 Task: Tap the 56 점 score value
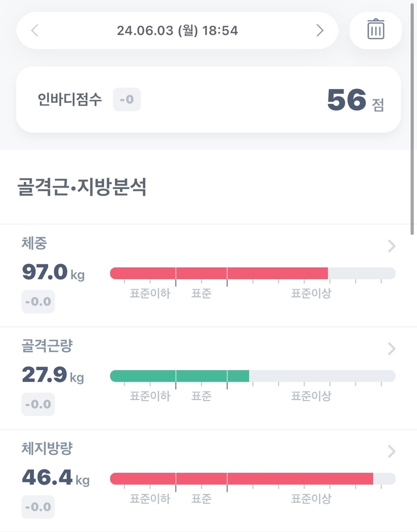pyautogui.click(x=356, y=100)
